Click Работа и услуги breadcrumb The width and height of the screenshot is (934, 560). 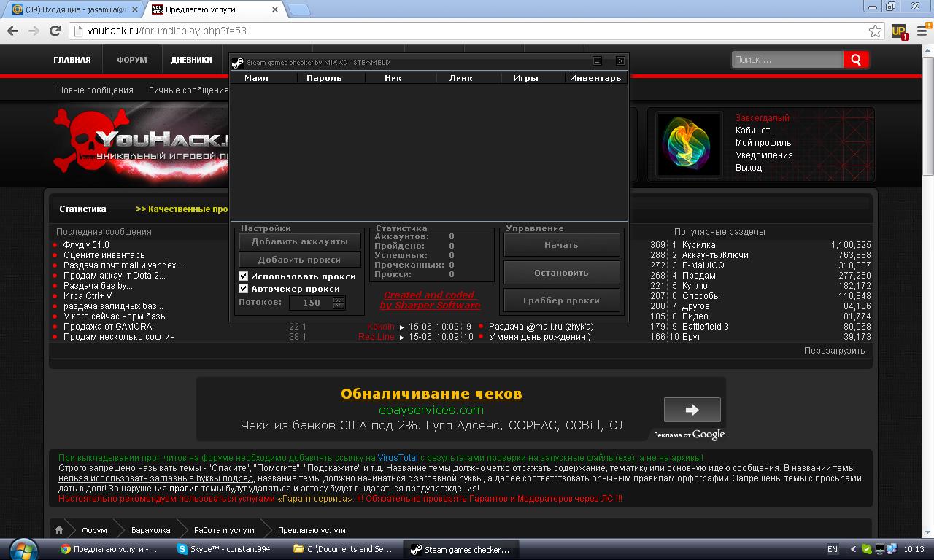(x=224, y=530)
